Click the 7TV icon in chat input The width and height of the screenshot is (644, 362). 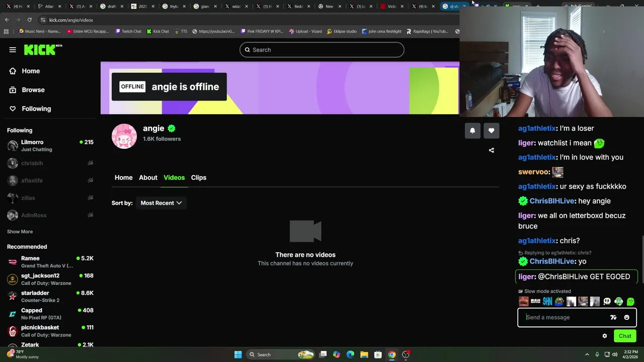coord(613,317)
